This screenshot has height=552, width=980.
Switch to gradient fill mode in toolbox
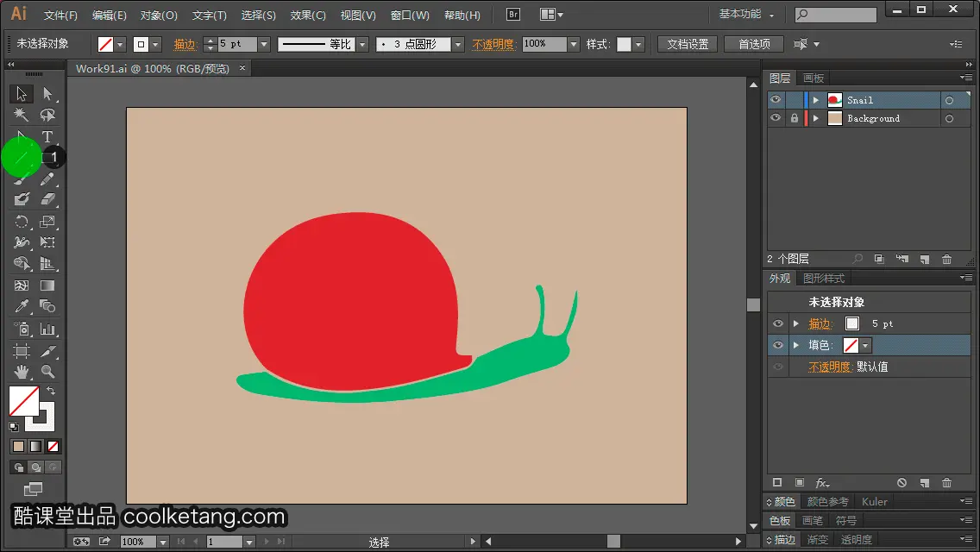pos(35,447)
